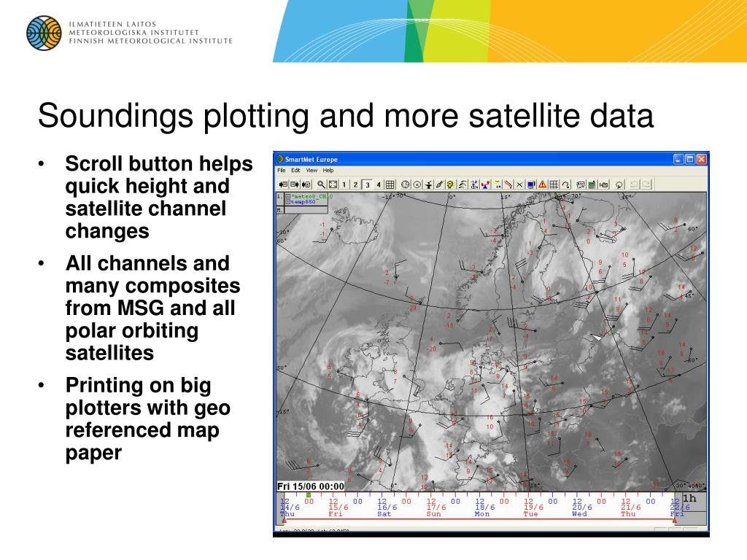Click the curved lines trajectory icon
The height and width of the screenshot is (560, 747).
point(462,184)
